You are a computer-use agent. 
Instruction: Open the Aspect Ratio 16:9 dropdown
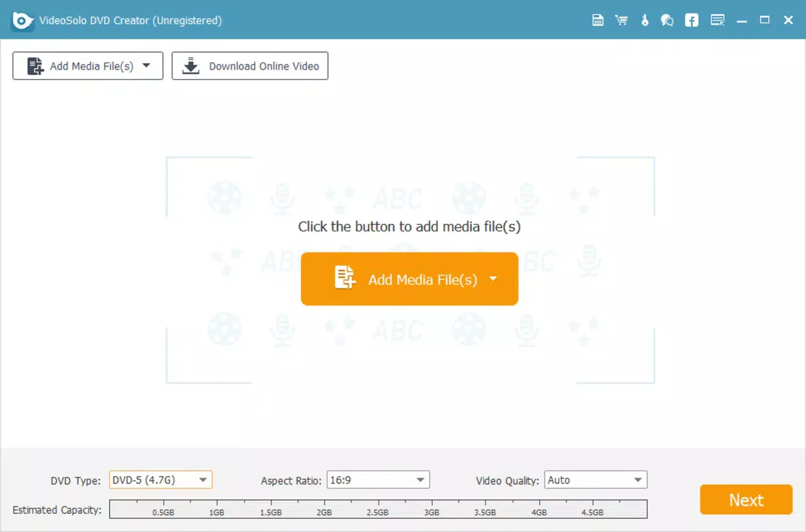coord(378,479)
